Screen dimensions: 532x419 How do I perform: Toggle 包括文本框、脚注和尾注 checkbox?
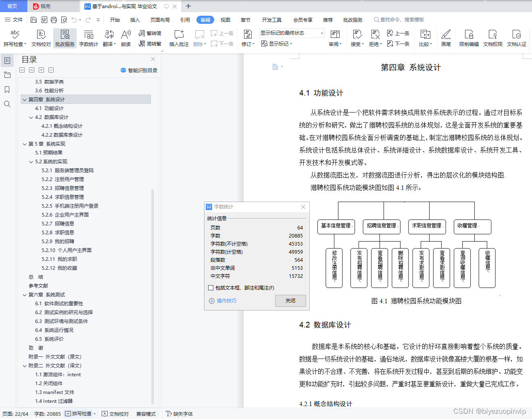[x=211, y=288]
